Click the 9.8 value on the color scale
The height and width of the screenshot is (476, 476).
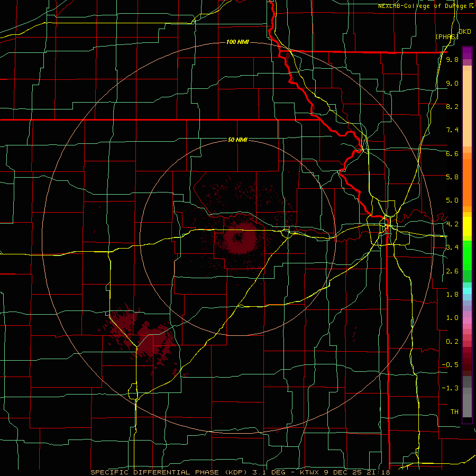pos(452,59)
